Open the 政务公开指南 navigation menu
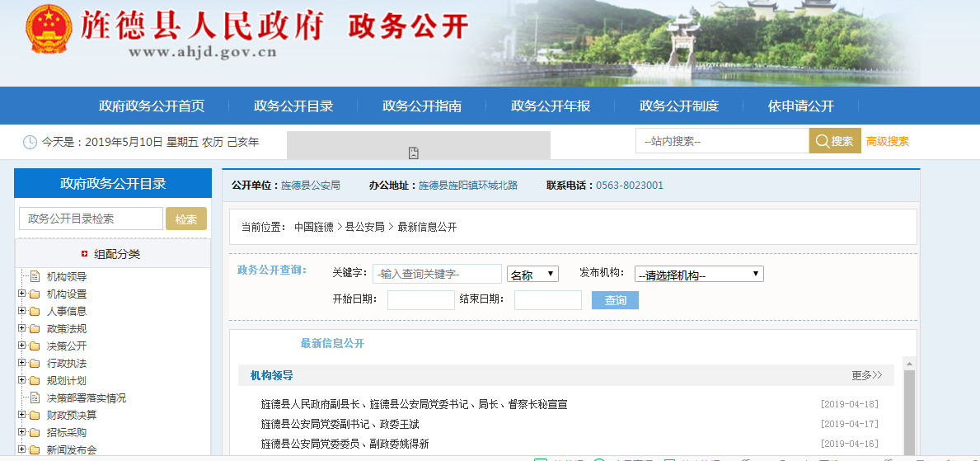980x461 pixels. point(421,106)
